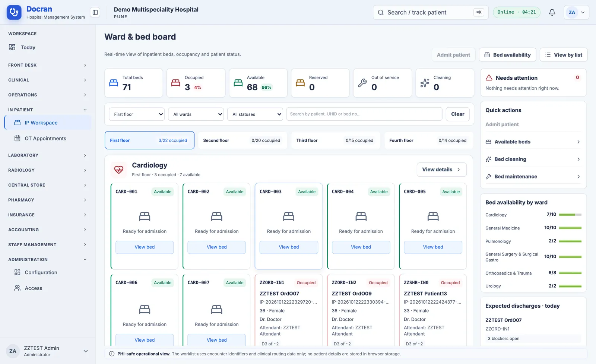
Task: Open Available beds quick action
Action: [533, 142]
